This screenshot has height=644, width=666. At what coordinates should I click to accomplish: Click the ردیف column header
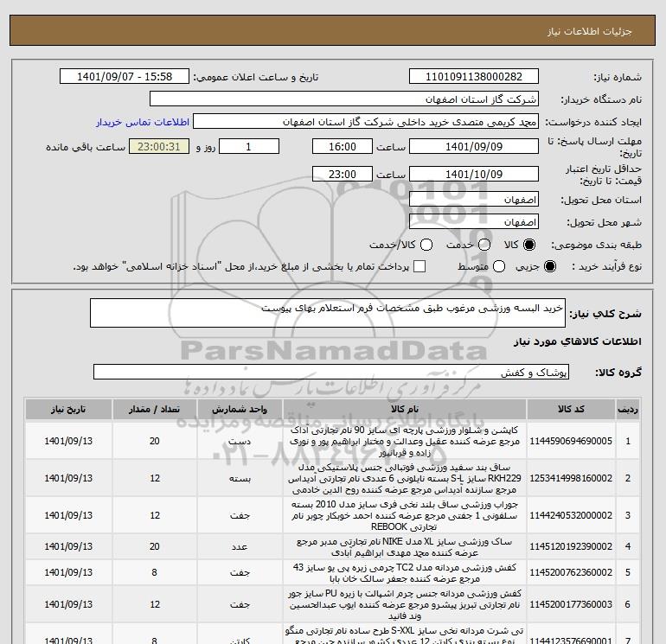(x=628, y=409)
